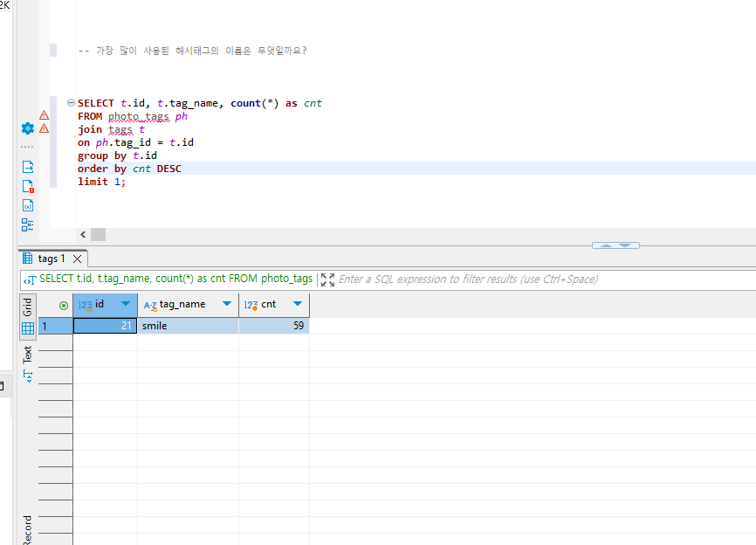This screenshot has height=545, width=756.
Task: Toggle the Record panel vertical tab
Action: click(x=27, y=530)
